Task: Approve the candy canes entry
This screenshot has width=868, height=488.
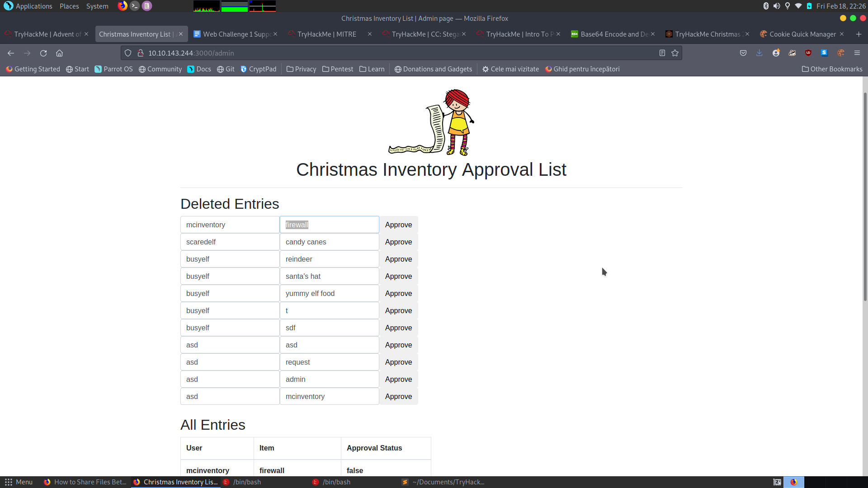Action: coord(398,242)
